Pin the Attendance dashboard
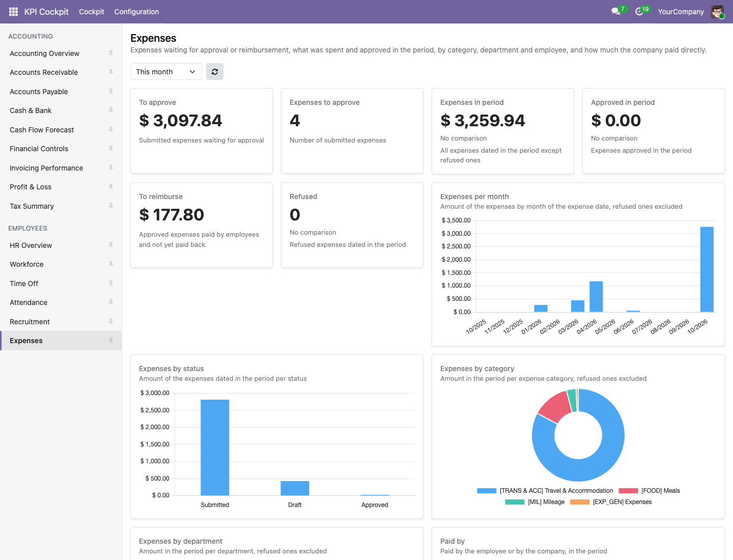 pos(110,302)
